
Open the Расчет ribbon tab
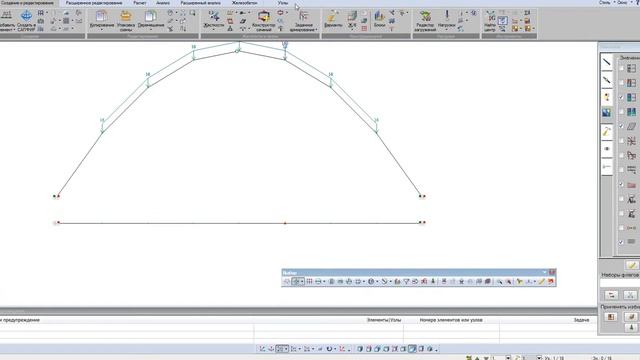140,3
